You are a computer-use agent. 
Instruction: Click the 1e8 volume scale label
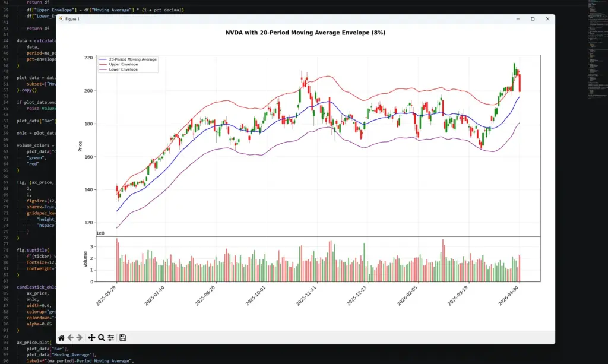coord(100,233)
